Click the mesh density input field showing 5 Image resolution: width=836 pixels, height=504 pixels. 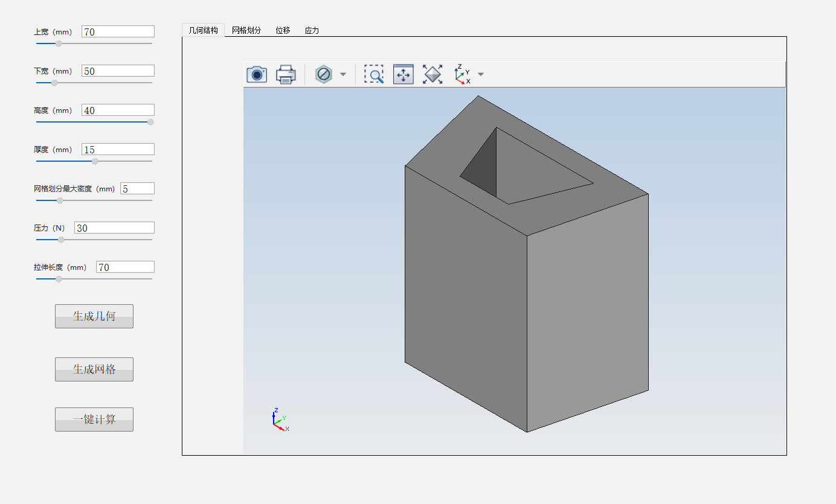(x=138, y=188)
